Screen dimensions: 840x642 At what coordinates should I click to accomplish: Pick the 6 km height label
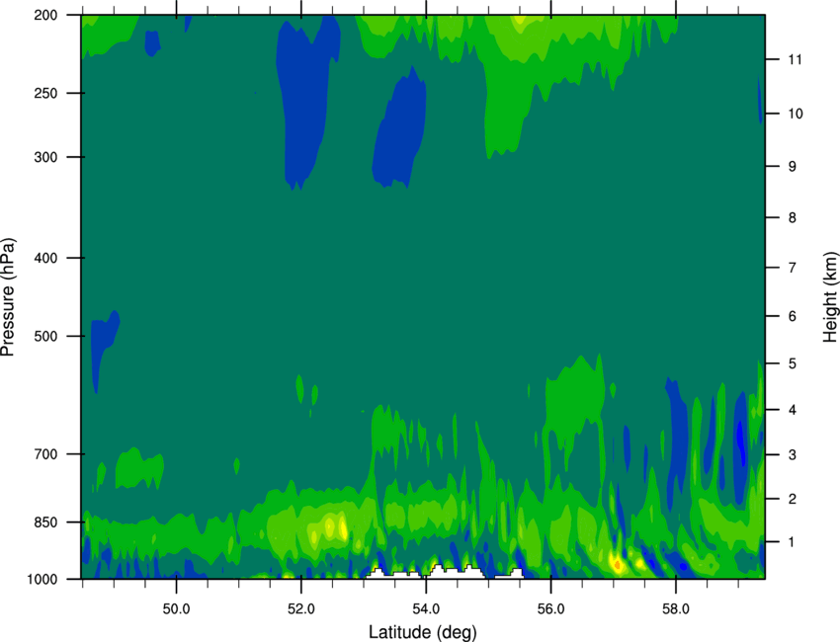[792, 316]
